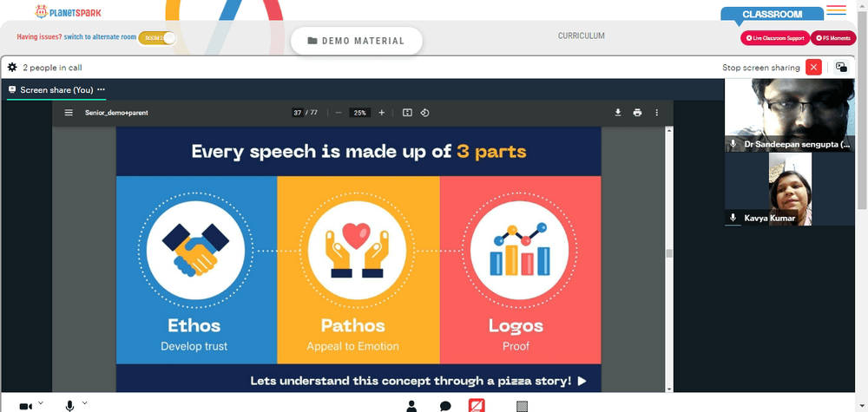The width and height of the screenshot is (868, 412).
Task: Click the PDF vertical scrollbar thumb
Action: point(669,253)
